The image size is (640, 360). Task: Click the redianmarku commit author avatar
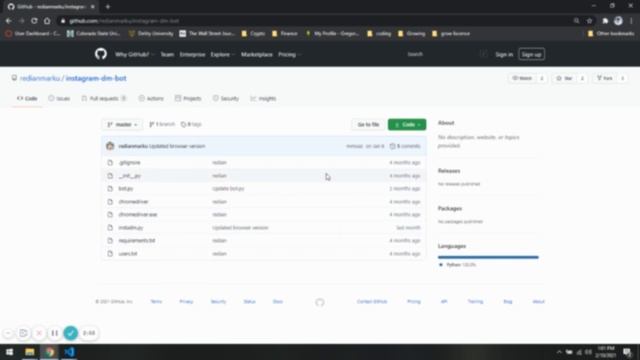point(110,146)
